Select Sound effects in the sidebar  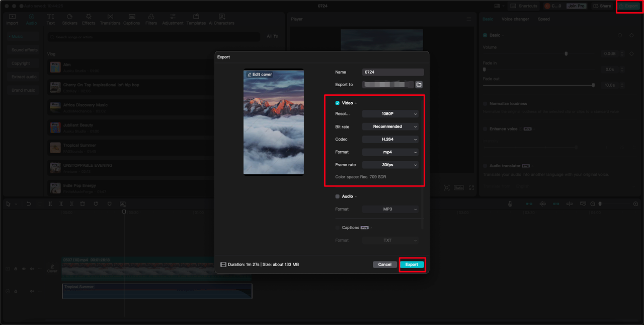pos(24,50)
